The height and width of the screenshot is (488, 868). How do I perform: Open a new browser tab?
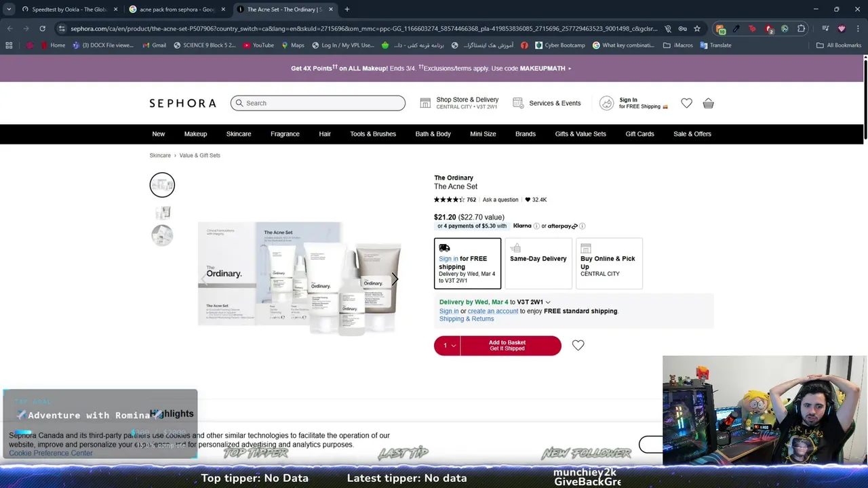pyautogui.click(x=347, y=9)
